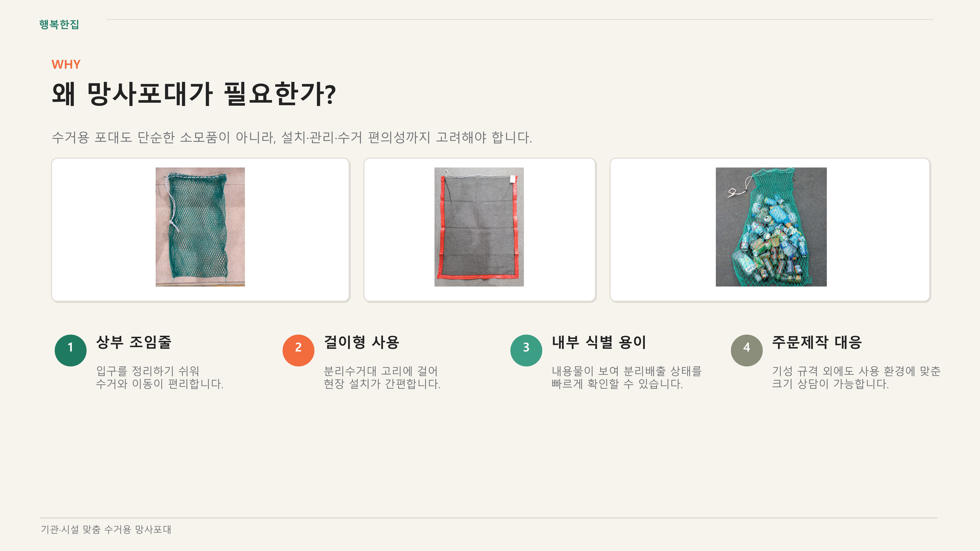Open the black bag with red trim photo

(479, 227)
